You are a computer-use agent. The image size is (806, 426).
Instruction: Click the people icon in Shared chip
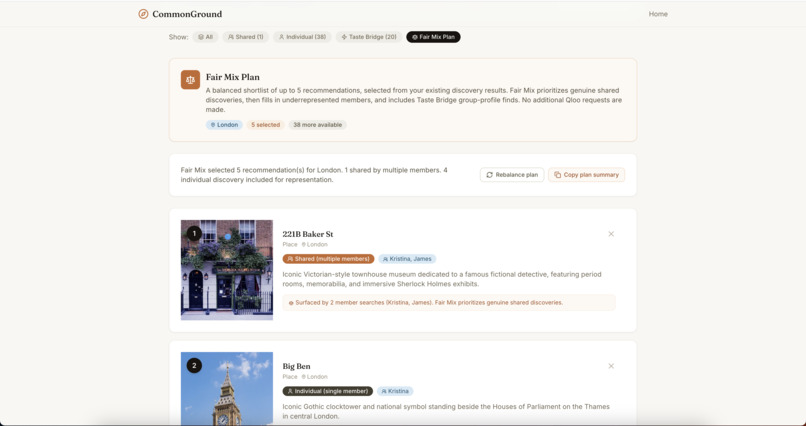(231, 37)
